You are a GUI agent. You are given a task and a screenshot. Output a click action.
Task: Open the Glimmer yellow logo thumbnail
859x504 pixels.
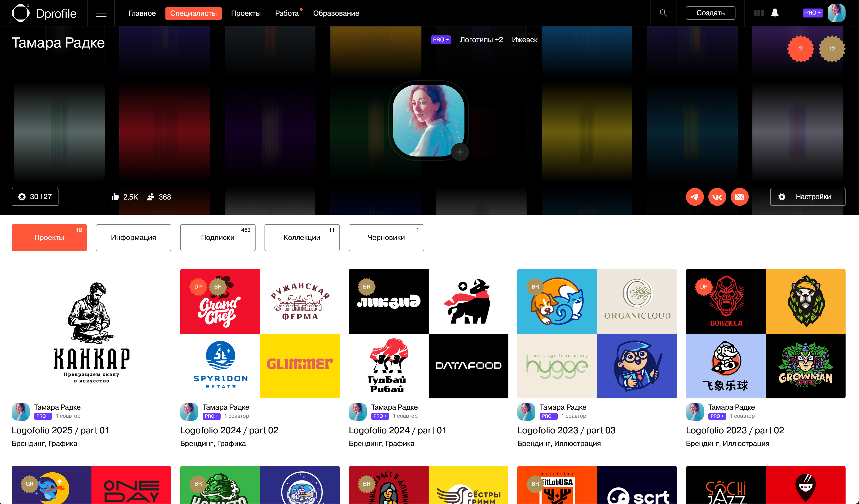pos(300,366)
